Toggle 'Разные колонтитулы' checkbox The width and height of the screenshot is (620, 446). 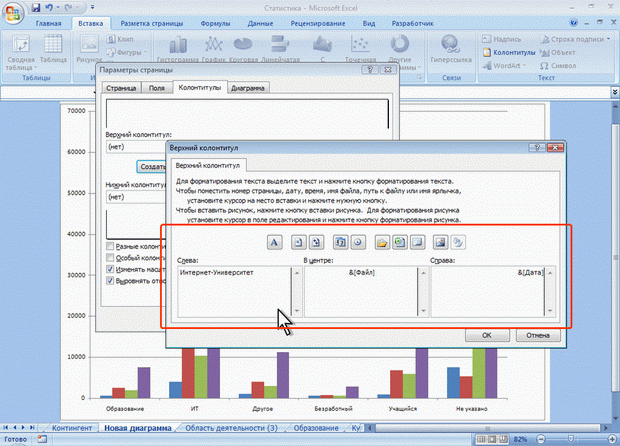110,245
